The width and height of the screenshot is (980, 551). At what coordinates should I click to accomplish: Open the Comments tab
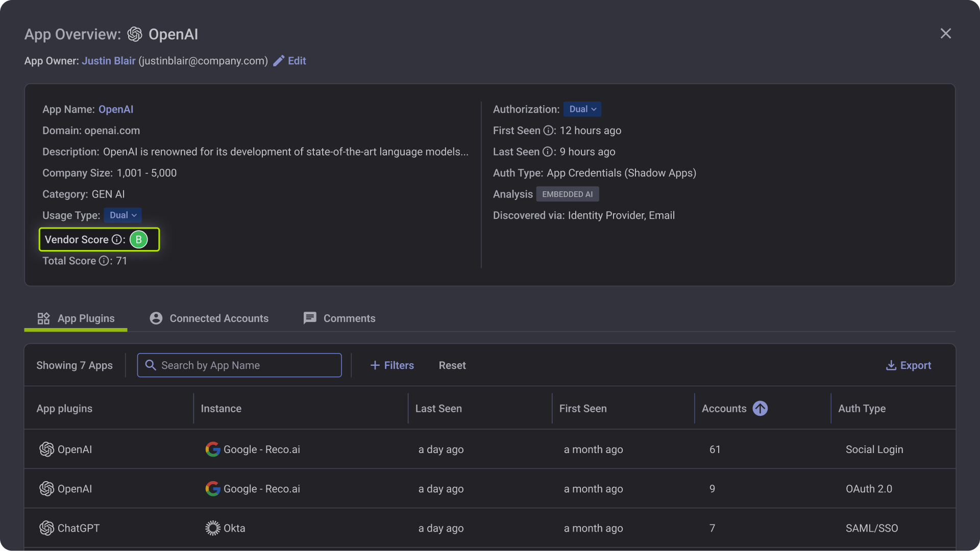339,318
